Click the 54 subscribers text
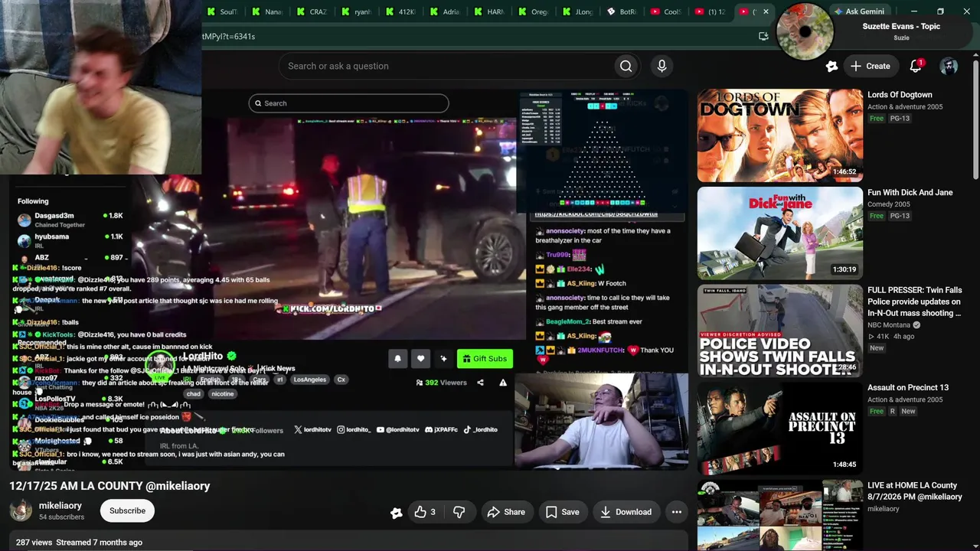980x551 pixels. [62, 517]
